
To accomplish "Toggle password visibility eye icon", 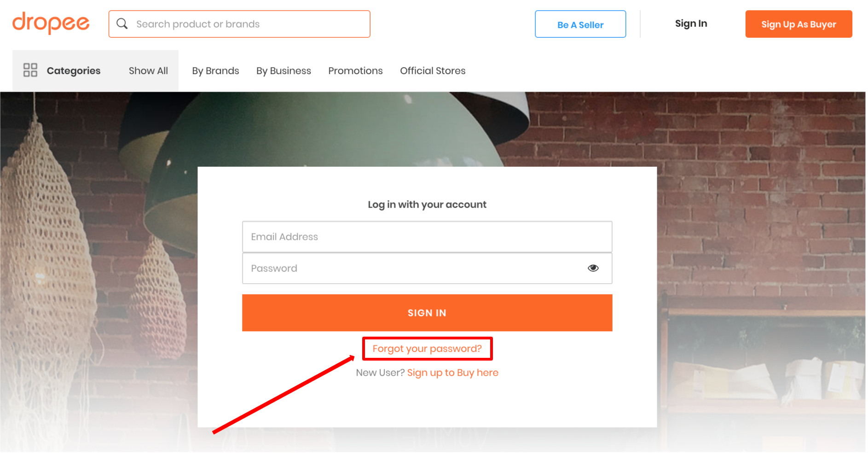I will [x=593, y=268].
